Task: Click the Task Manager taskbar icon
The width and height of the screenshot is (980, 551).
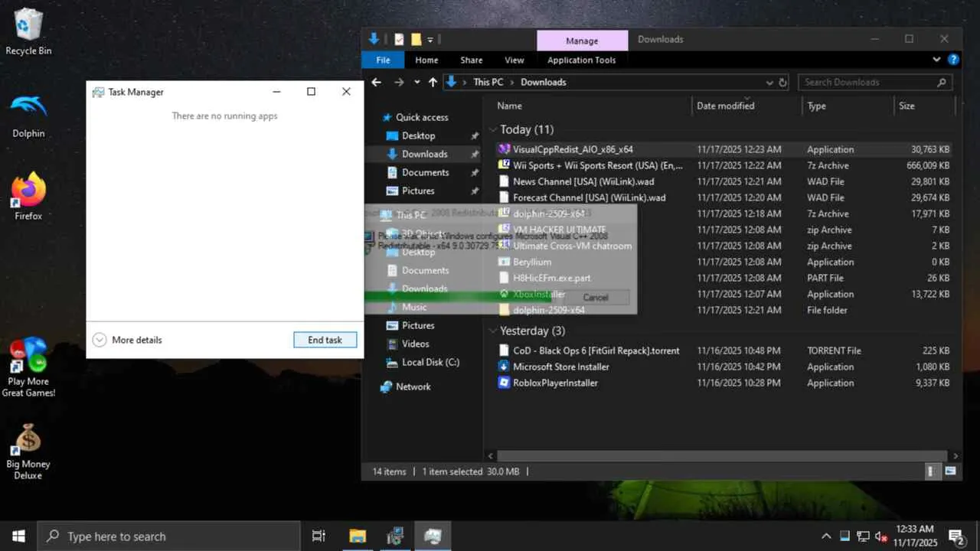Action: [433, 536]
